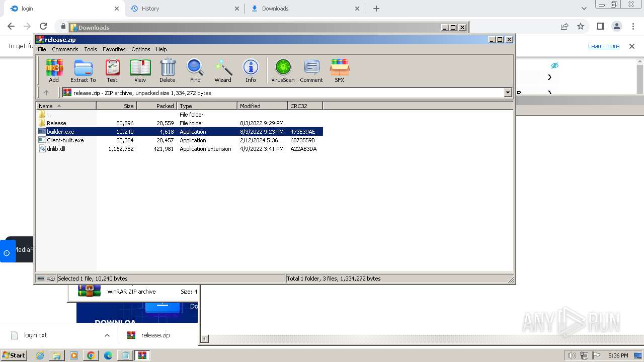Click the drive icons in WinRAR status bar
The width and height of the screenshot is (644, 362).
[x=46, y=279]
